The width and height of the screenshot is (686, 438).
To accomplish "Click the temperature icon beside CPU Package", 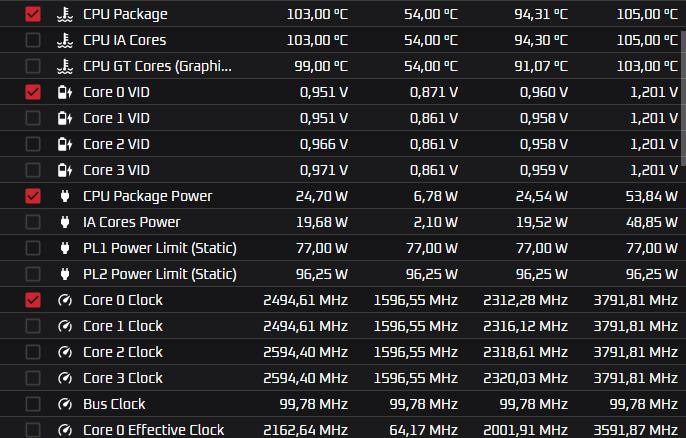I will coord(64,14).
